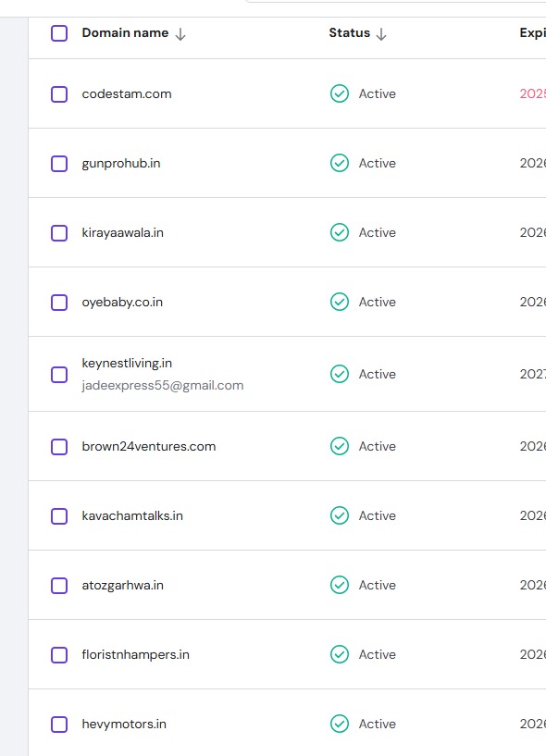546x756 pixels.
Task: Click Active check icon for atozgarhwa.in
Action: point(340,585)
